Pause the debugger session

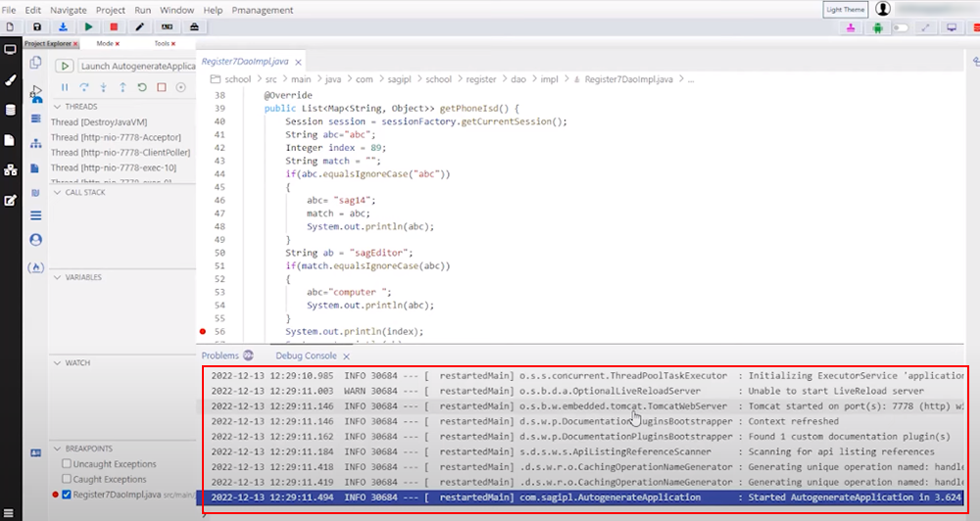point(65,87)
